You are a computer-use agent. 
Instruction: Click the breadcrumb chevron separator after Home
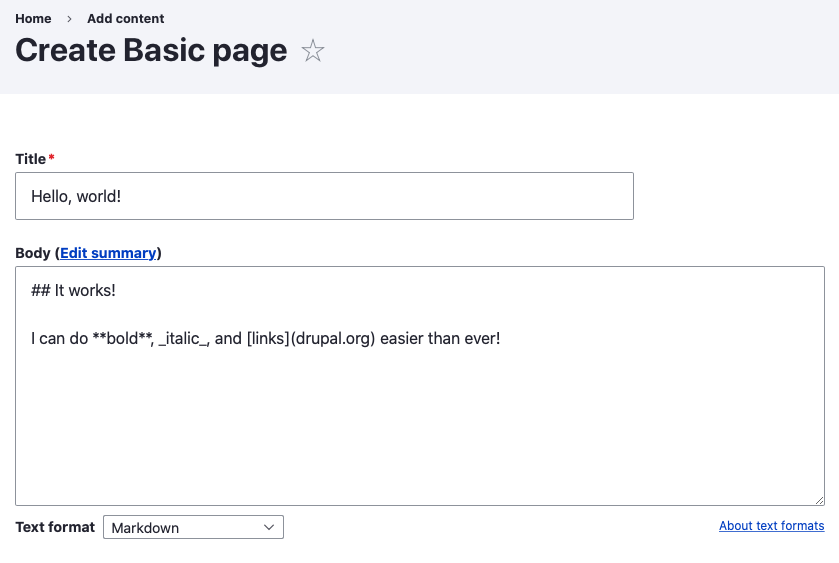(69, 19)
